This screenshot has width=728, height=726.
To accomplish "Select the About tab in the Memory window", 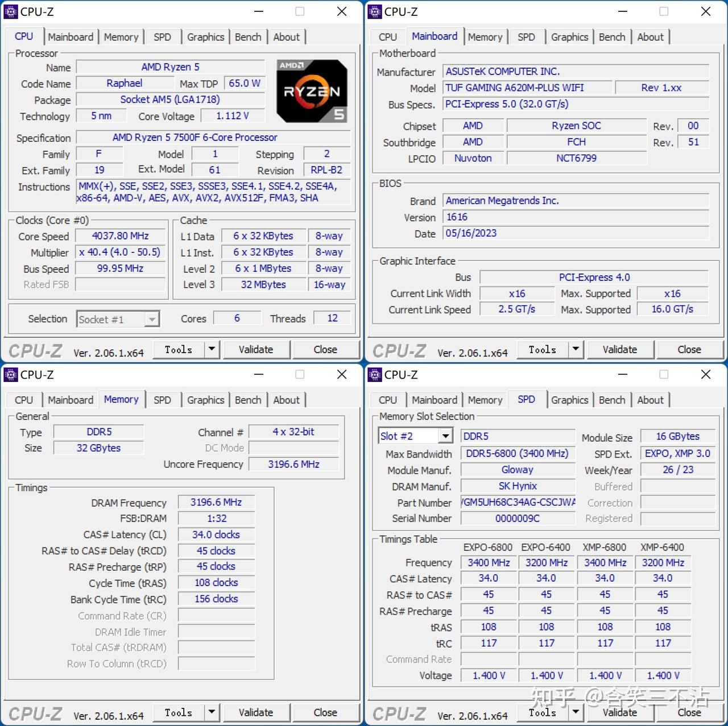I will [x=287, y=400].
